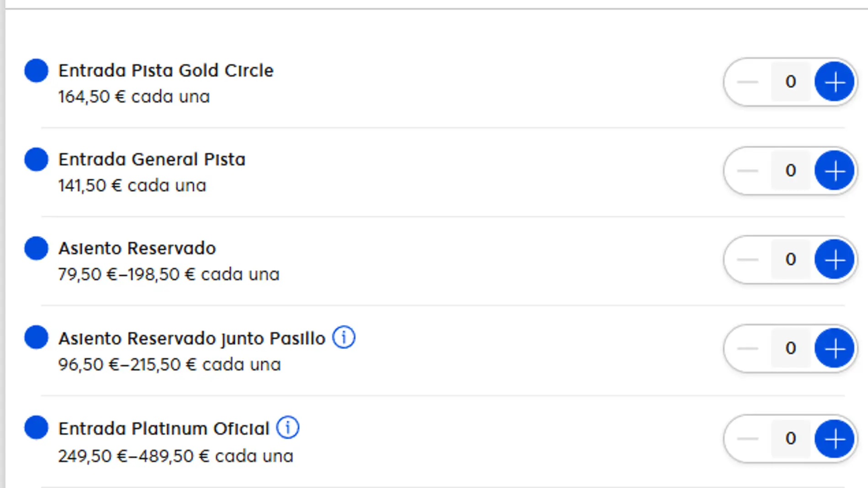The width and height of the screenshot is (868, 488).
Task: Click the plus icon for Entrada General Pista
Action: (834, 171)
